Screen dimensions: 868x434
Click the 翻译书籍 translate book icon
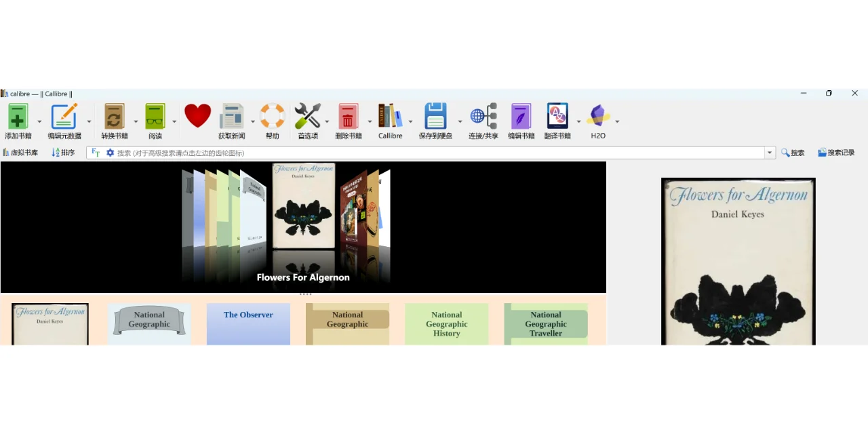pyautogui.click(x=557, y=116)
